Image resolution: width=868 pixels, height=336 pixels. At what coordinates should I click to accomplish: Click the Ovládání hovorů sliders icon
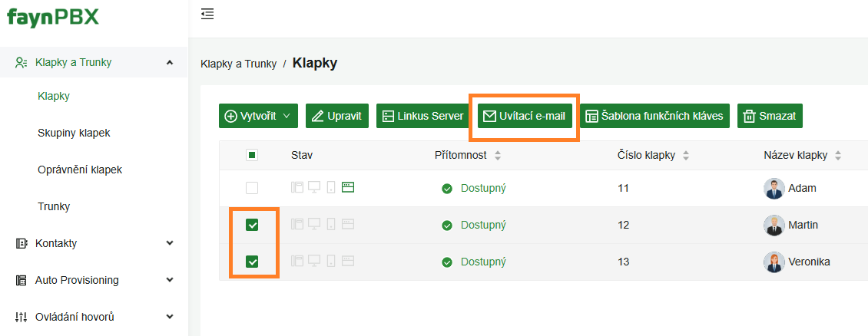point(21,318)
